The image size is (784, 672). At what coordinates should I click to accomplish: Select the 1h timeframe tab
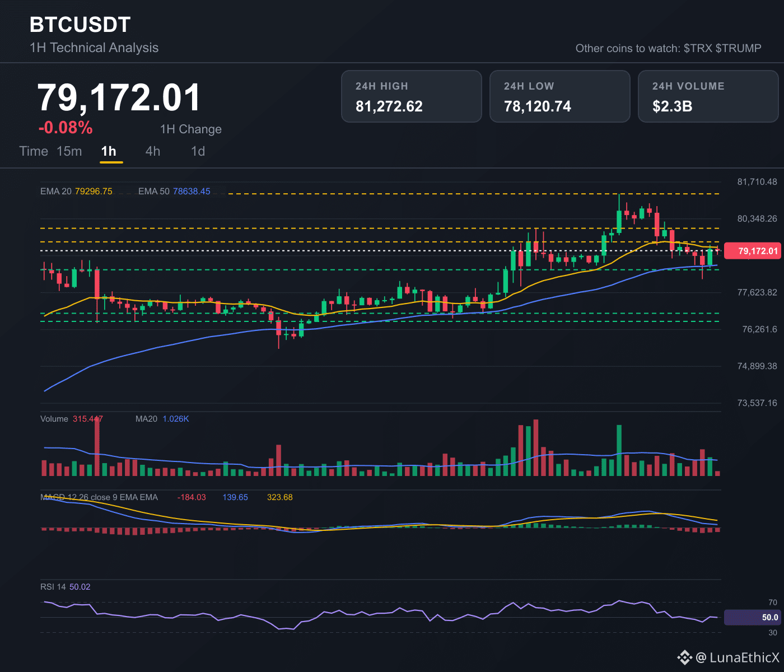tap(109, 151)
